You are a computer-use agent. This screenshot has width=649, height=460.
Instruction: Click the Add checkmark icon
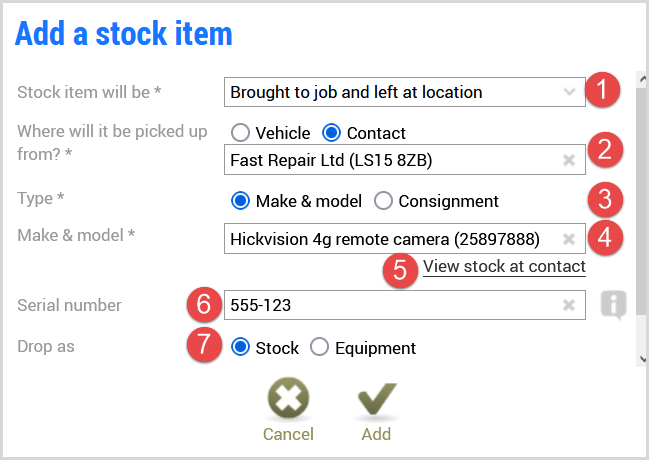point(377,400)
